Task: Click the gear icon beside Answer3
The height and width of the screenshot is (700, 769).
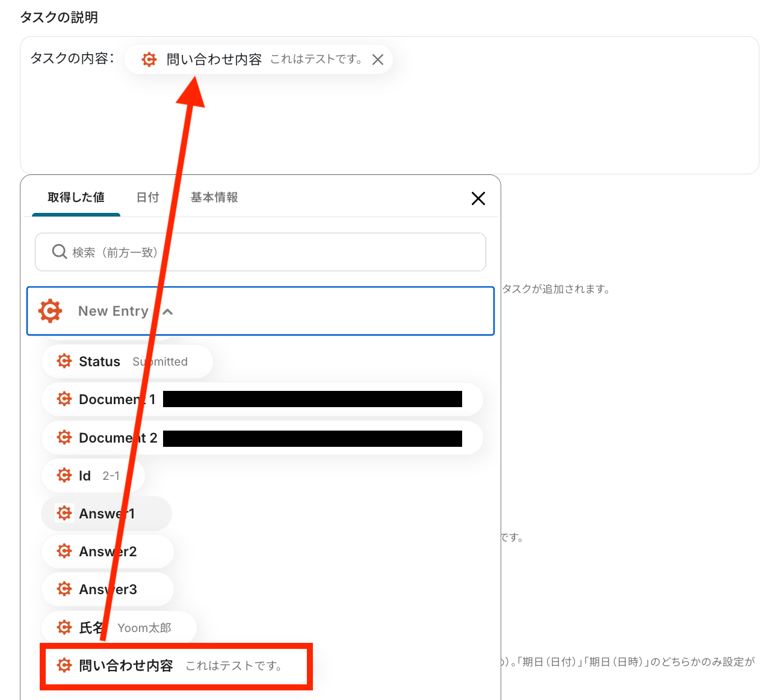Action: 64,589
